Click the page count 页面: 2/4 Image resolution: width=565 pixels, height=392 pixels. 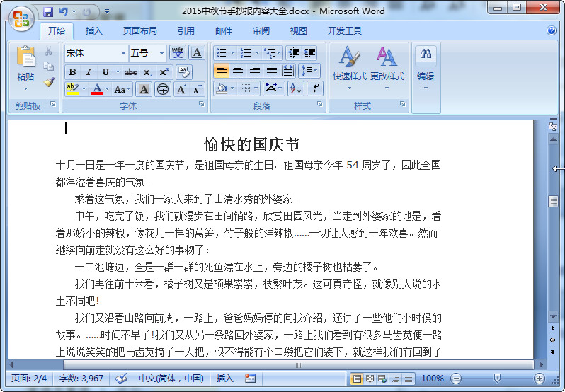[x=29, y=379]
